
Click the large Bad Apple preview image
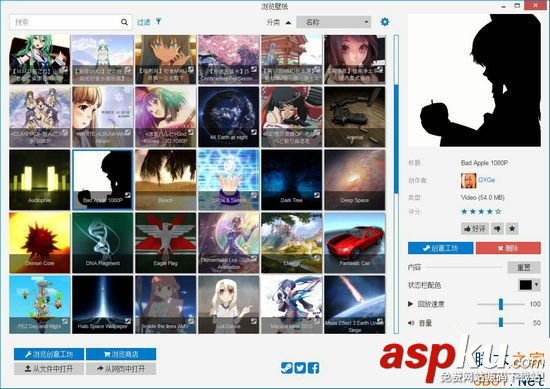click(474, 80)
